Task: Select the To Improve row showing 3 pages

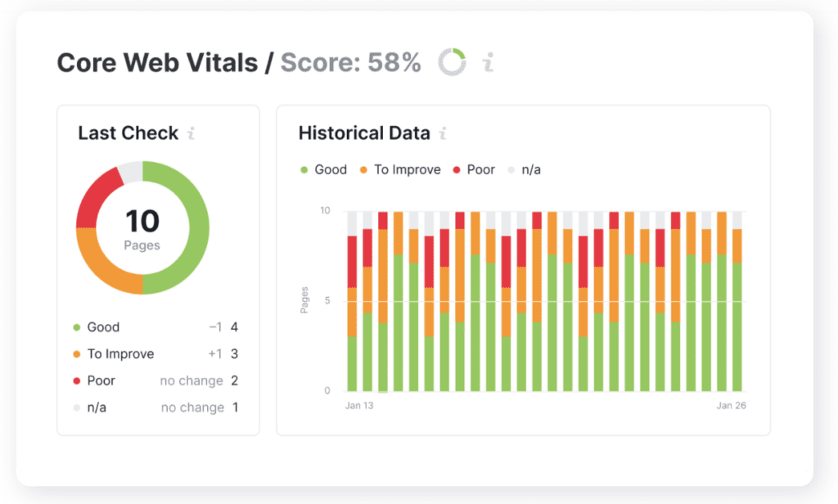Action: click(155, 354)
